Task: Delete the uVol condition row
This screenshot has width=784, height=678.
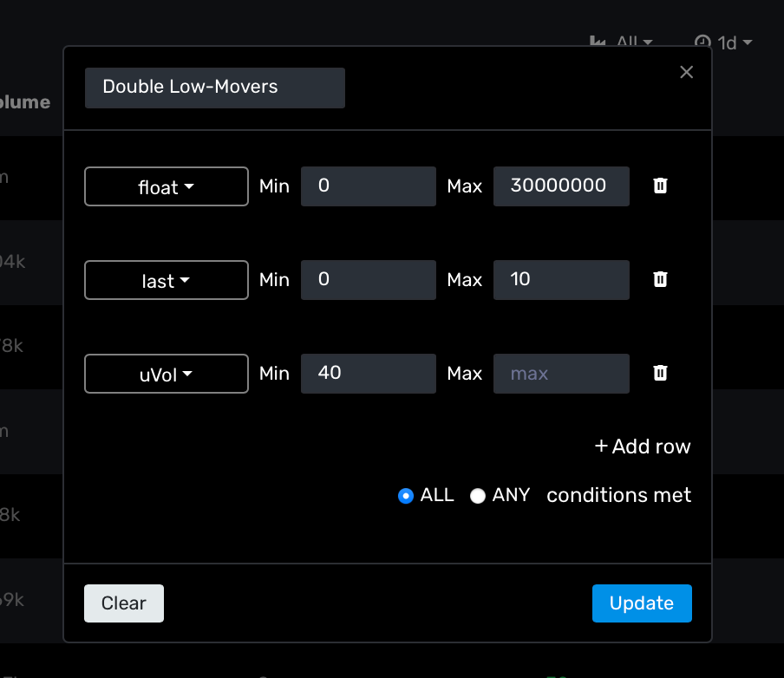Action: coord(660,373)
